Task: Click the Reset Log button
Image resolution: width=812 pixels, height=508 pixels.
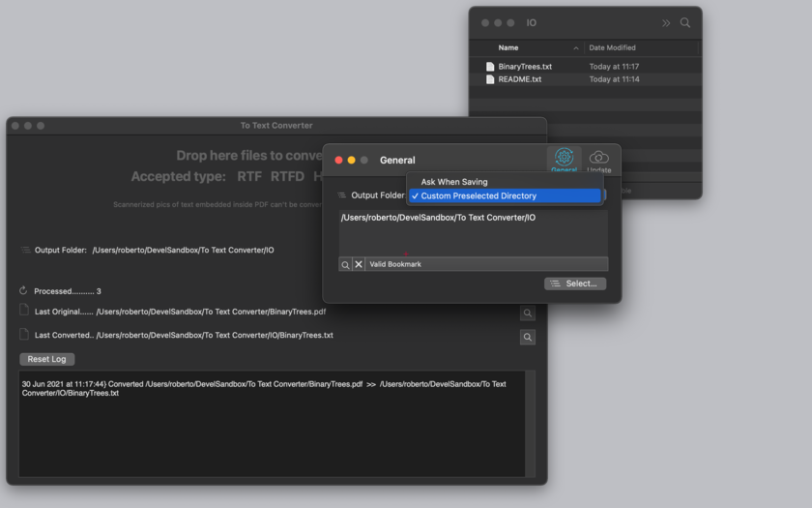Action: [x=47, y=359]
